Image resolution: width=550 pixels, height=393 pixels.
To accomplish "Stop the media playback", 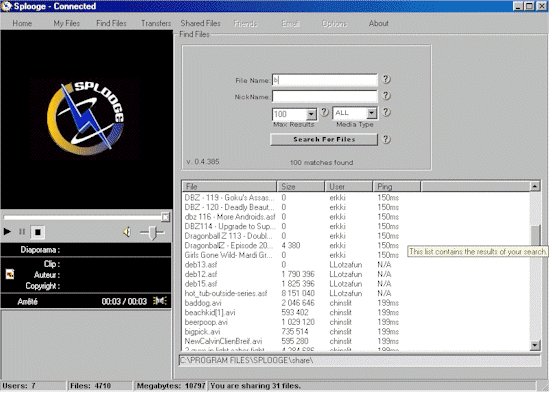I will [x=38, y=232].
